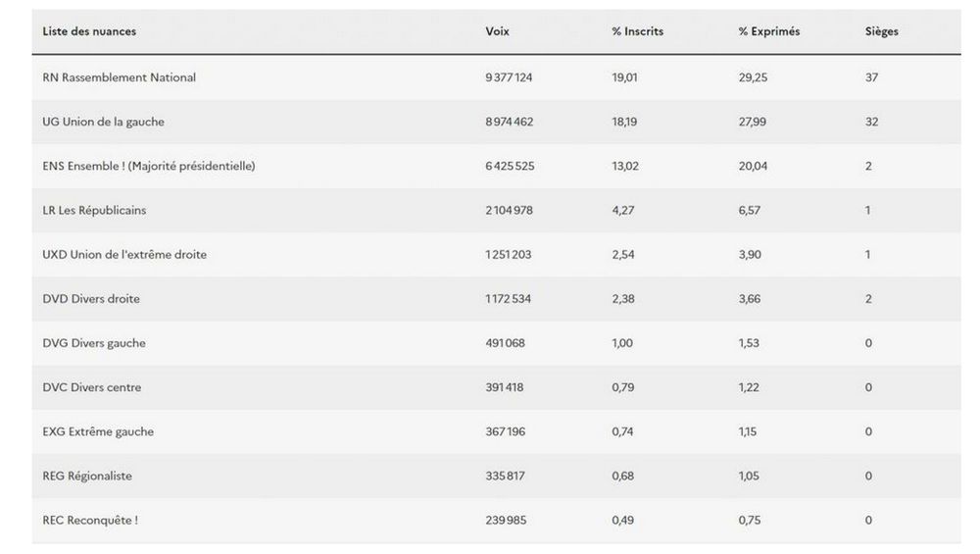Select the RN Rassemblement National row label
The image size is (980, 554).
pos(119,77)
